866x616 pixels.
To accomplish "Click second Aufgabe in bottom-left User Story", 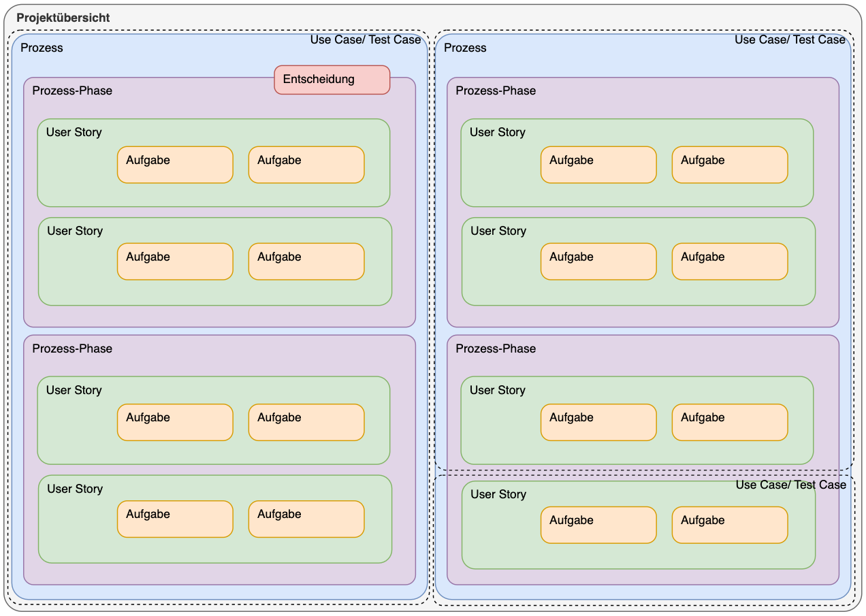I will coord(306,519).
